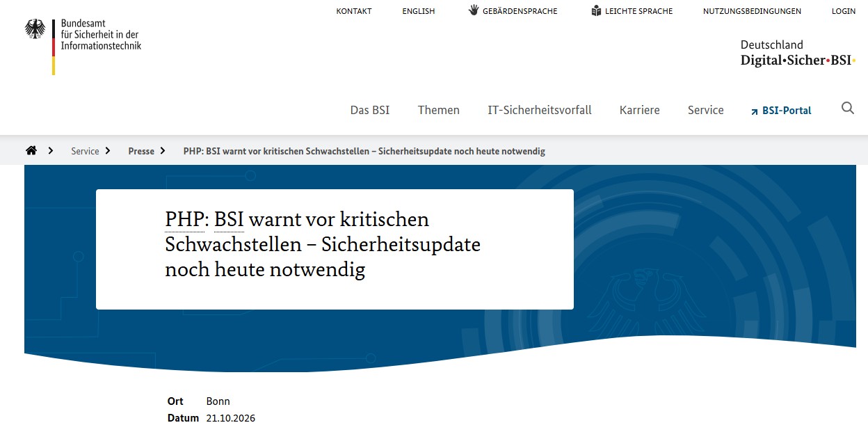The height and width of the screenshot is (432, 868).
Task: Click the Ort label
Action: [175, 401]
